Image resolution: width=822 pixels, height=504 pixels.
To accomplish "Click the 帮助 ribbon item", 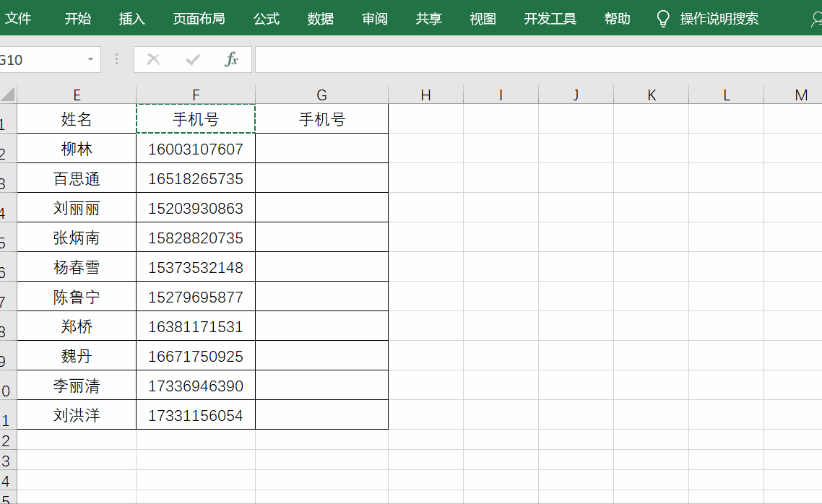I will tap(617, 19).
